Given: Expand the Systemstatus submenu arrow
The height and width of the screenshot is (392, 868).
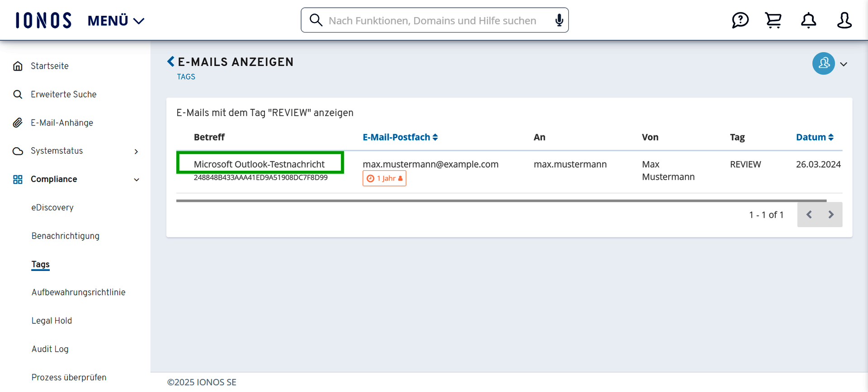Looking at the screenshot, I should pos(136,151).
